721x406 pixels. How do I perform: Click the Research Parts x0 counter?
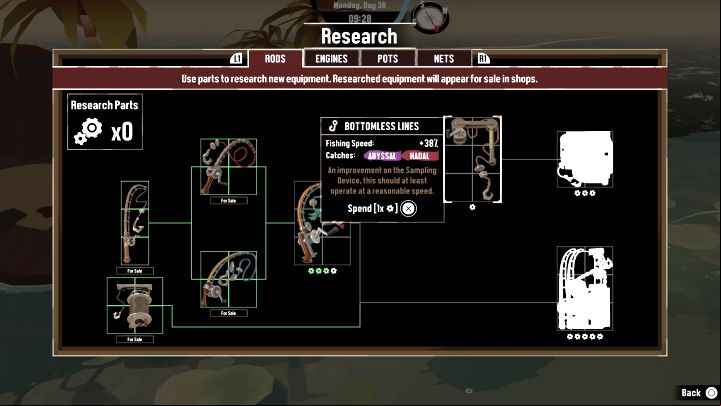(x=105, y=122)
